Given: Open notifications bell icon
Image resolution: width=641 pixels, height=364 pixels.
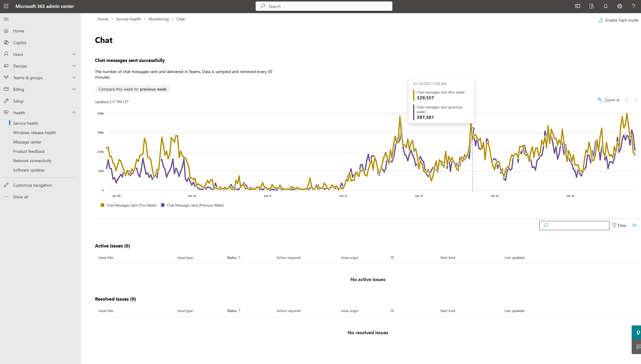Looking at the screenshot, I should pyautogui.click(x=606, y=6).
